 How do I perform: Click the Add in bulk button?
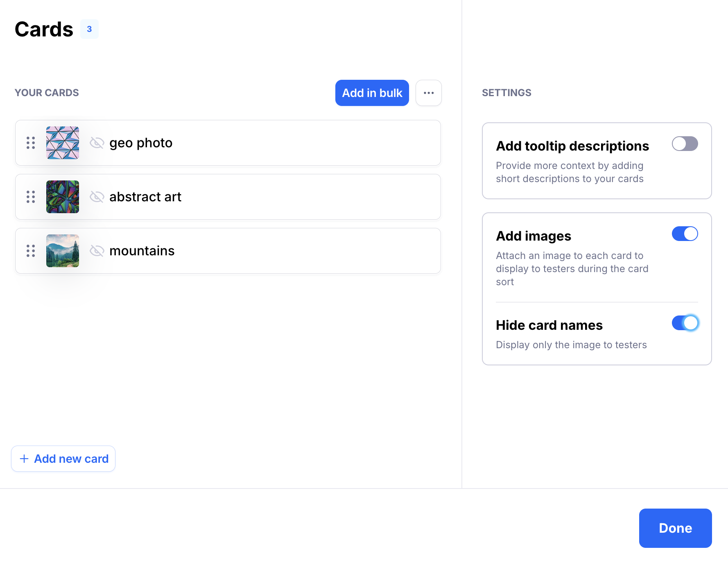click(372, 93)
